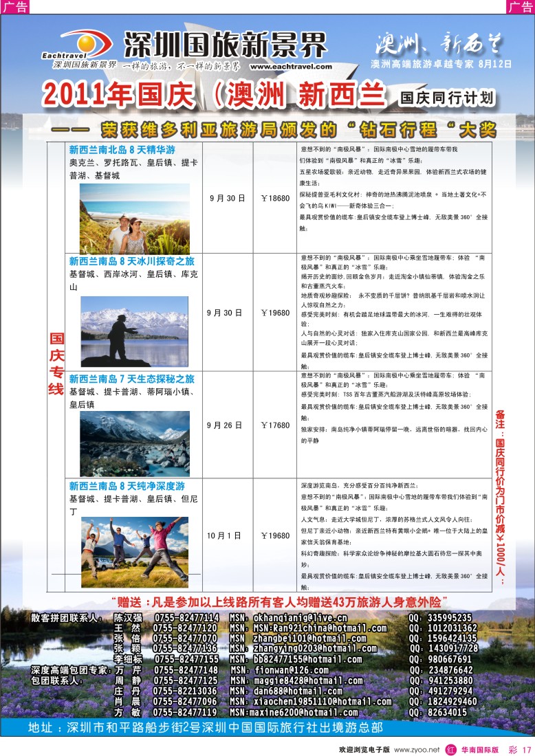Click the ¥18680 price cell
This screenshot has height=756, width=535.
[x=276, y=198]
